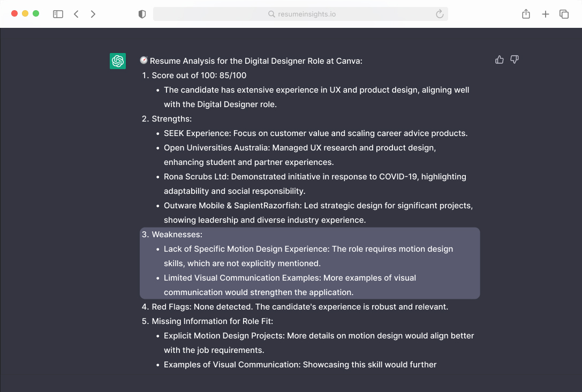Click the magnifier icon in the address bar
The width and height of the screenshot is (582, 392).
271,14
